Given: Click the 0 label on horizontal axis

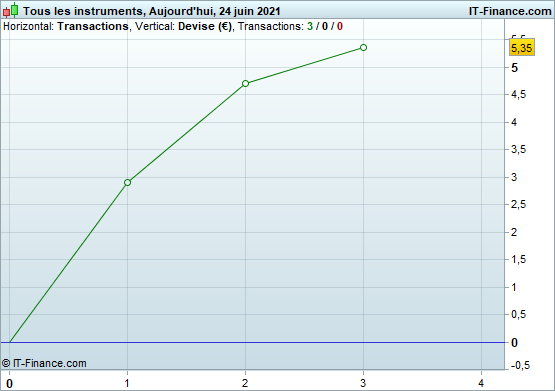Looking at the screenshot, I should click(x=10, y=384).
